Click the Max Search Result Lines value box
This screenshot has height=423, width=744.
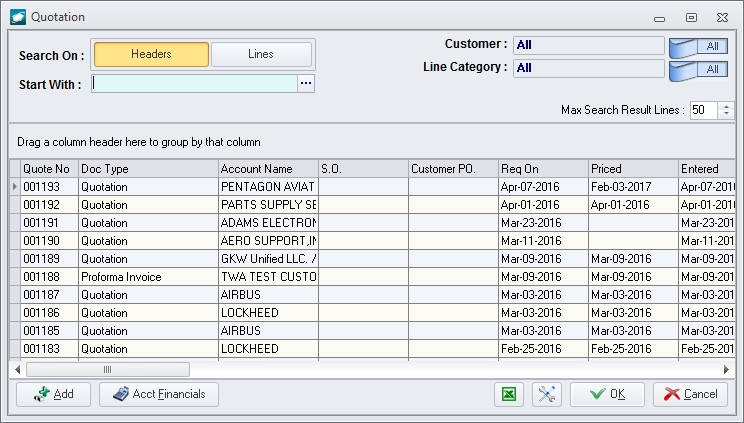[x=704, y=110]
